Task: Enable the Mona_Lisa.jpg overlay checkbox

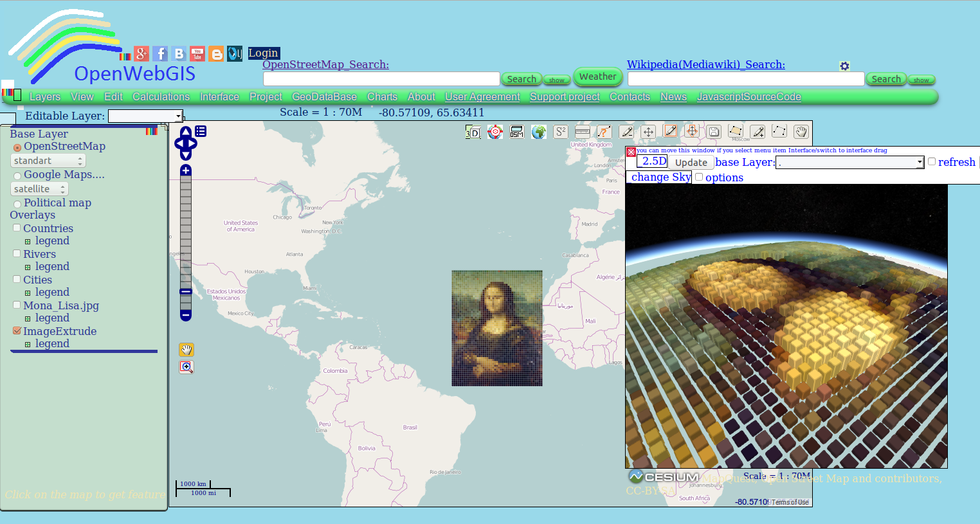Action: click(x=17, y=305)
